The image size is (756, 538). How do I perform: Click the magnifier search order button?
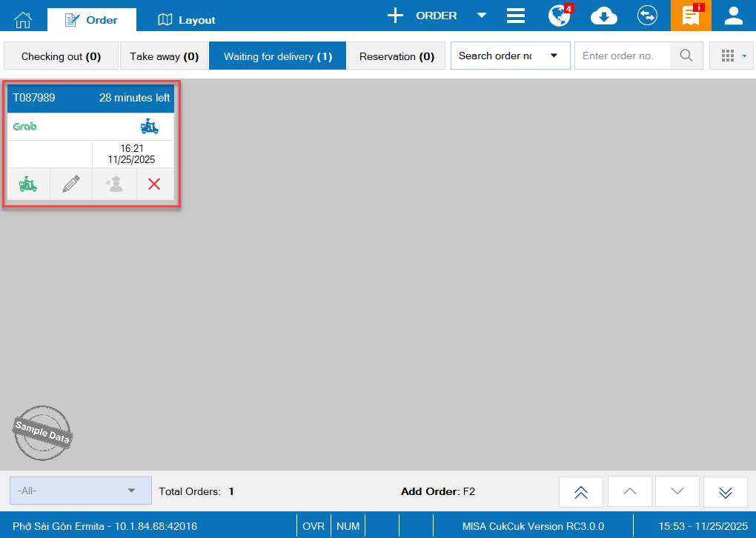[x=686, y=56]
